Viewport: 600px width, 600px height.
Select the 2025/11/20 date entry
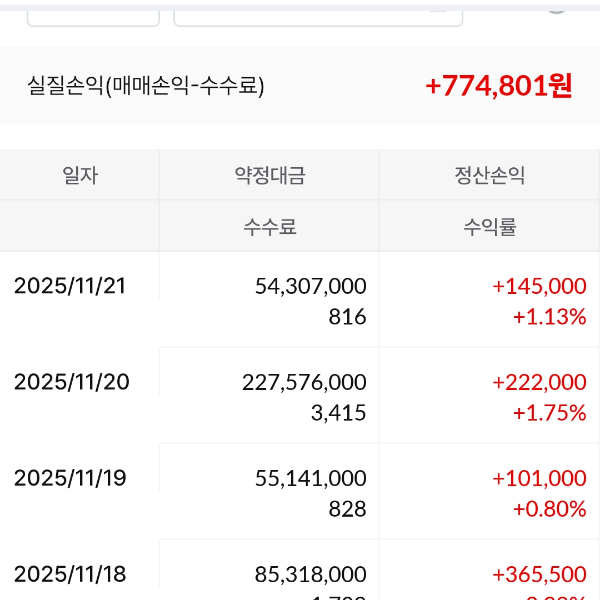[70, 382]
